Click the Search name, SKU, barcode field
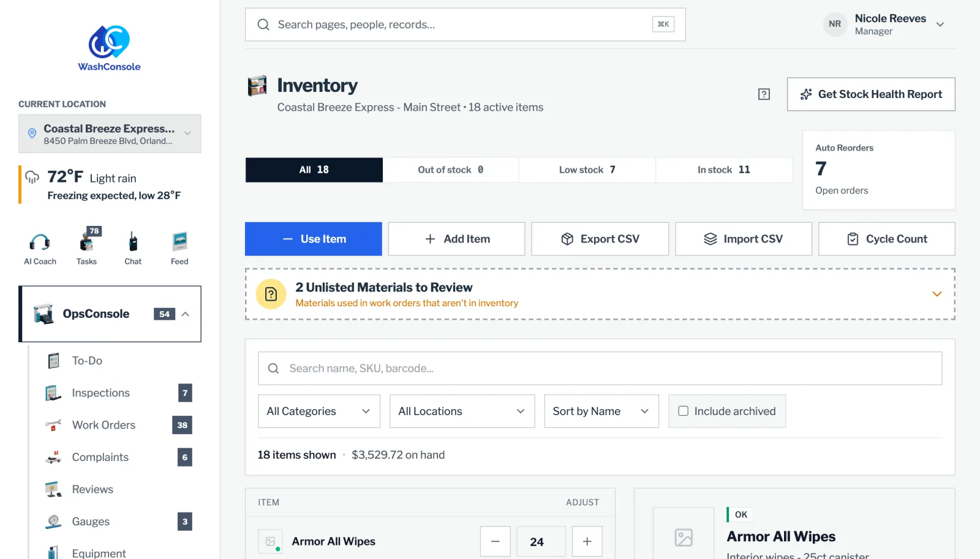This screenshot has width=980, height=559. pos(600,369)
